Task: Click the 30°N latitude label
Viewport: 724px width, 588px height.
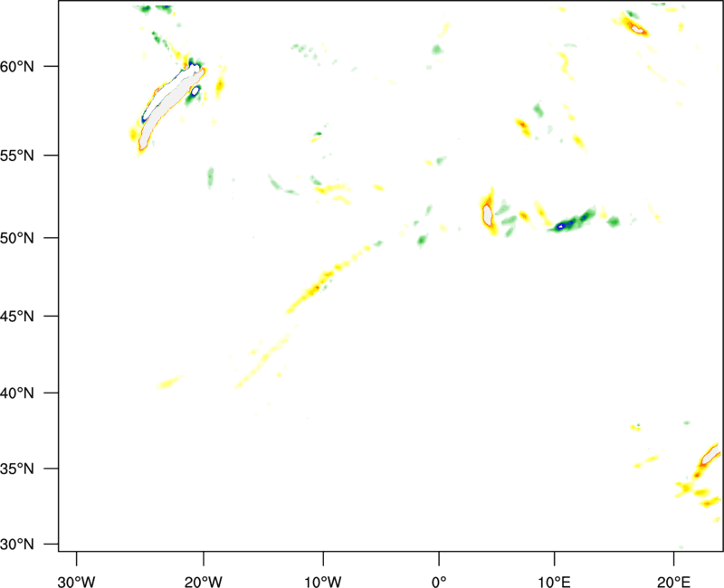Action: point(17,545)
